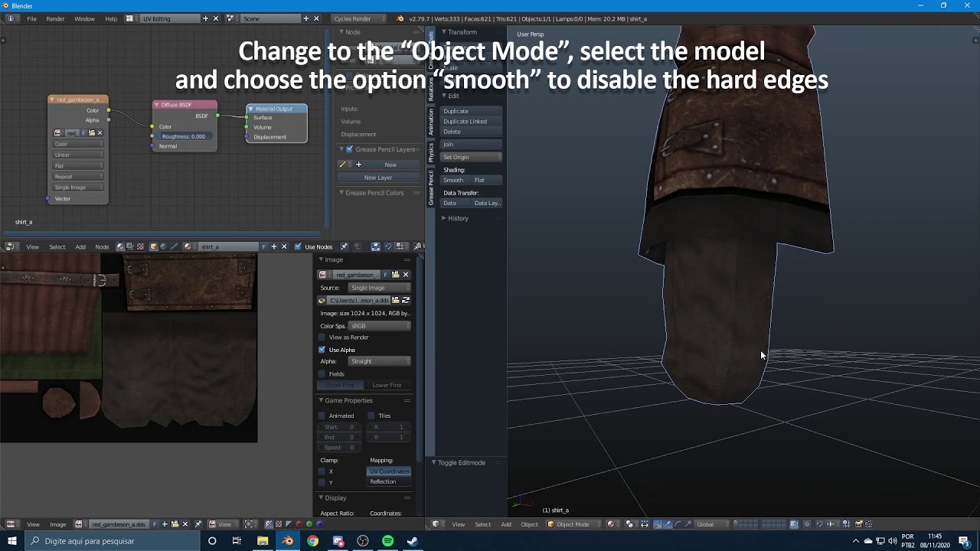Enable the Fields checkbox
The width and height of the screenshot is (980, 551).
tap(322, 374)
